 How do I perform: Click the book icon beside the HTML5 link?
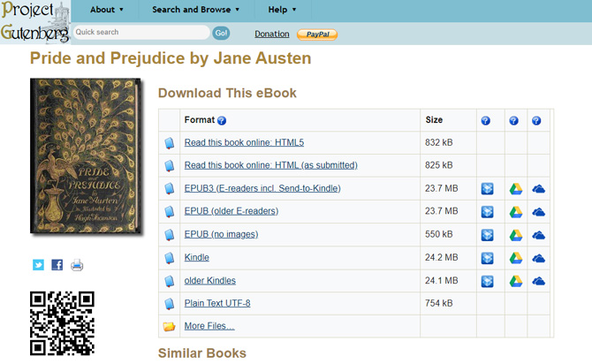point(169,143)
